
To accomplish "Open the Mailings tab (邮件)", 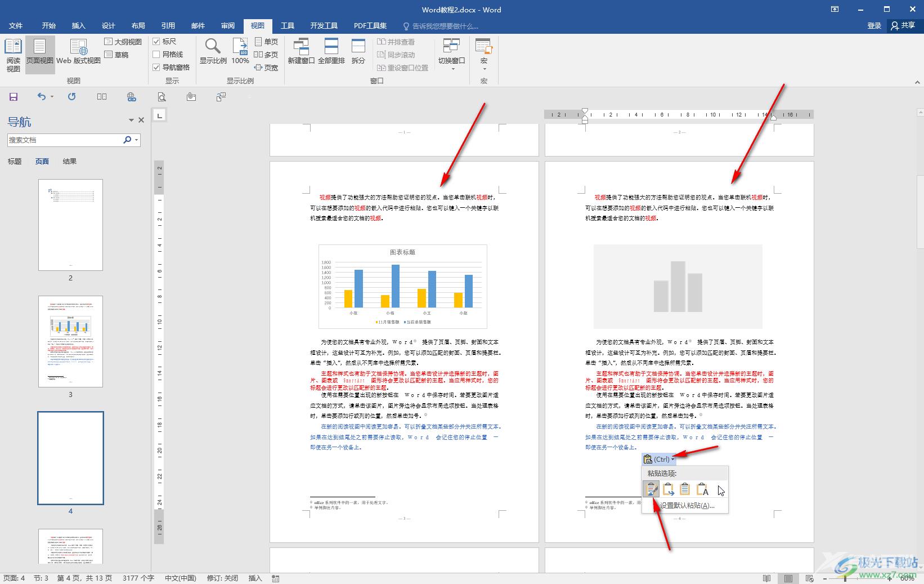I will tap(198, 26).
